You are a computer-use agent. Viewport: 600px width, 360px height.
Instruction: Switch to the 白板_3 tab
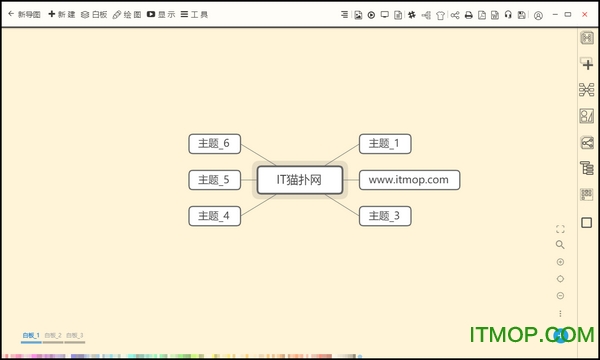(75, 336)
